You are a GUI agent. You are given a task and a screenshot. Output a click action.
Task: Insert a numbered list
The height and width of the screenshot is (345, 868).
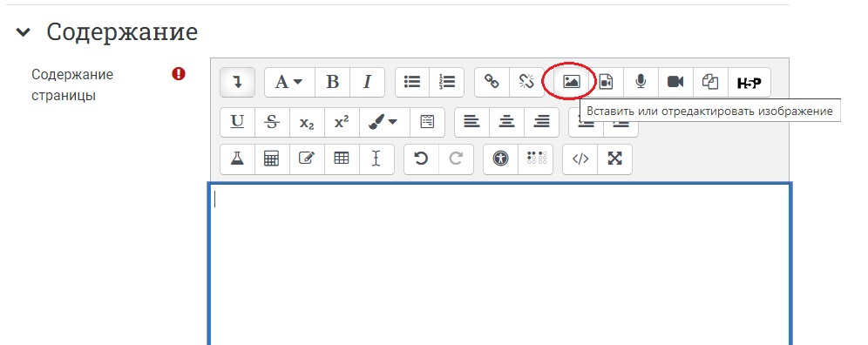click(447, 82)
